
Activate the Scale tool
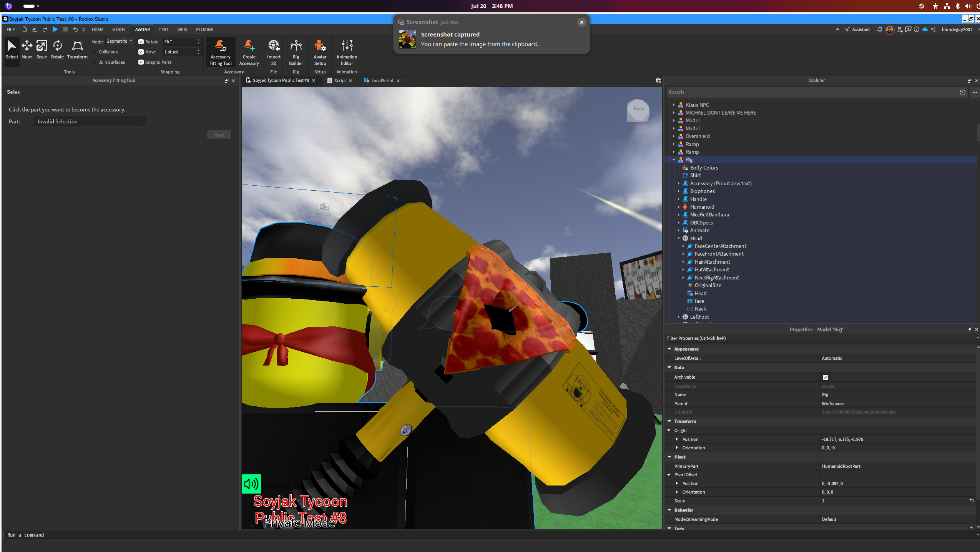click(x=42, y=50)
